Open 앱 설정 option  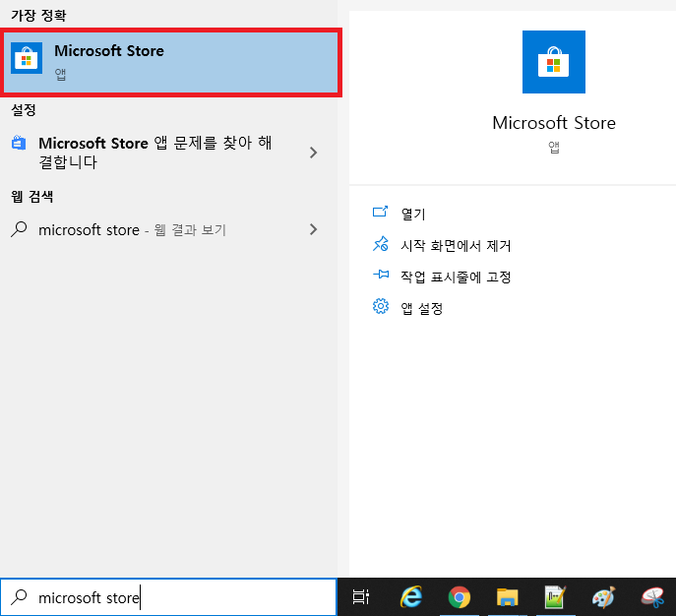click(421, 308)
